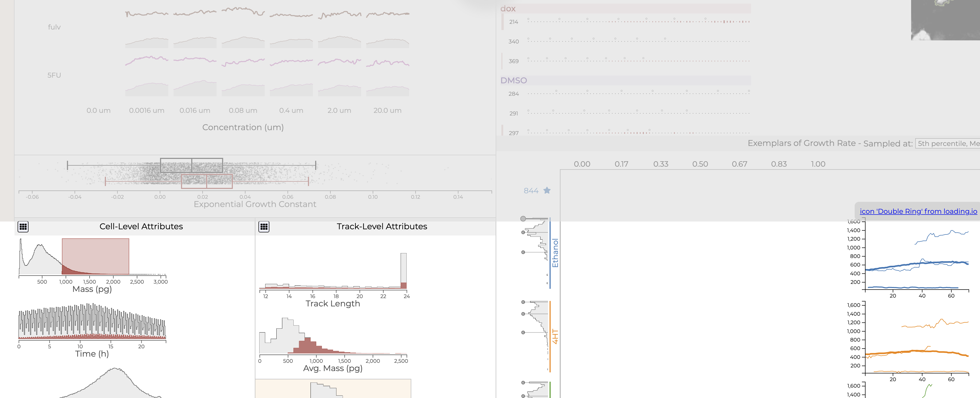Open the 'Sampled at' percentile dropdown

948,143
